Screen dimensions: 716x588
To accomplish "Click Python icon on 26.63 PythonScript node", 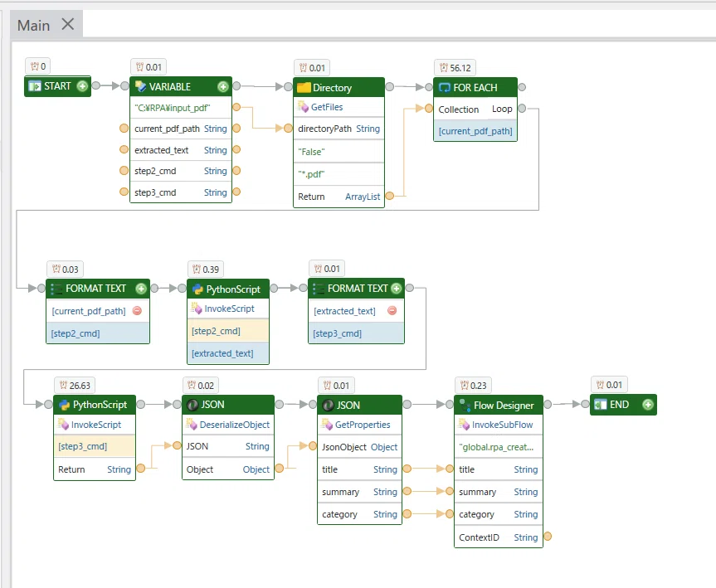I will tap(65, 405).
